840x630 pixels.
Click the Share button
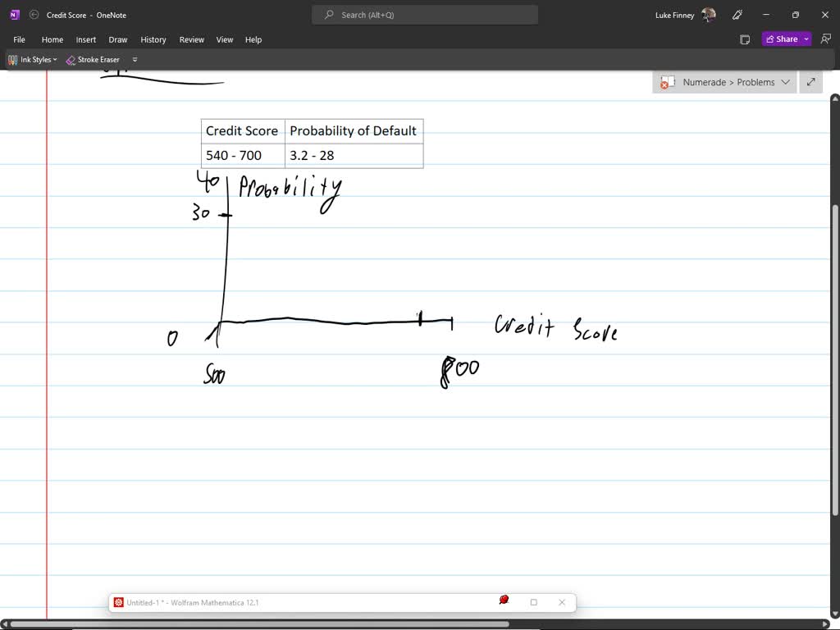[x=782, y=39]
